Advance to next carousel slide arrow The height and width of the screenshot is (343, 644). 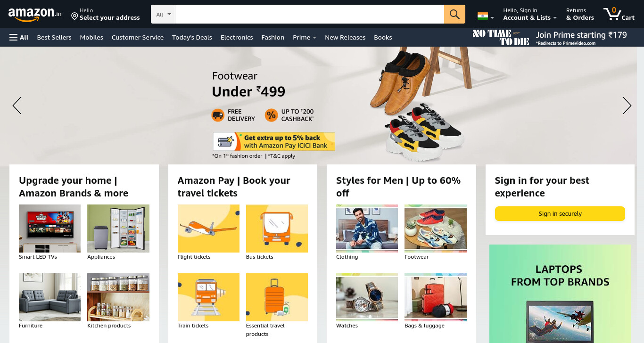pyautogui.click(x=627, y=106)
